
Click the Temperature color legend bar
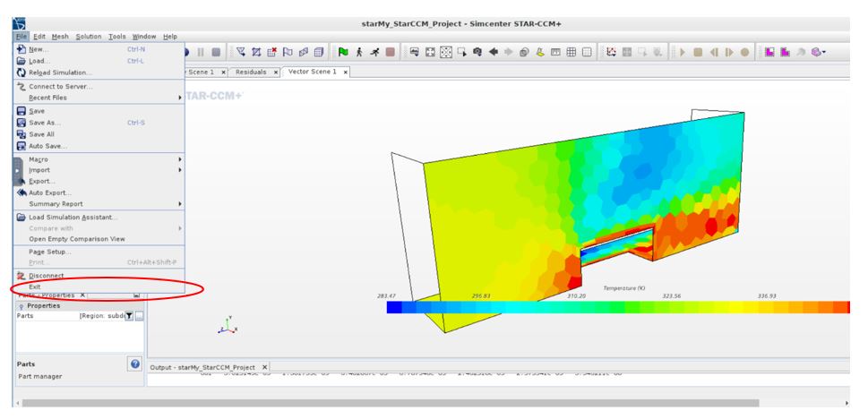coord(618,307)
